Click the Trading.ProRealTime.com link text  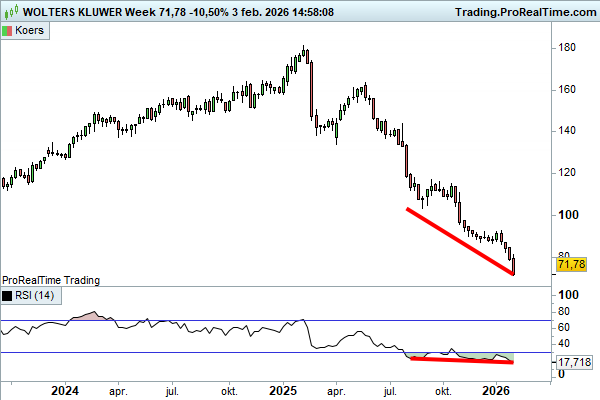pyautogui.click(x=526, y=12)
